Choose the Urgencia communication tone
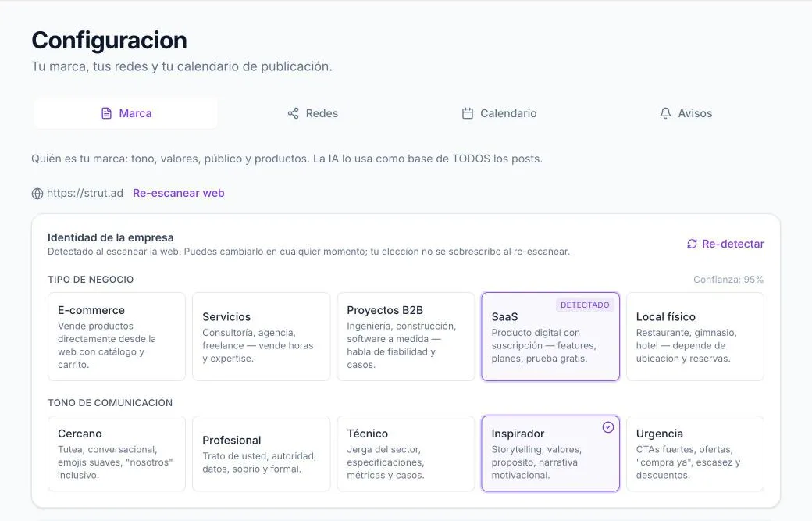Image resolution: width=812 pixels, height=521 pixels. click(x=695, y=454)
